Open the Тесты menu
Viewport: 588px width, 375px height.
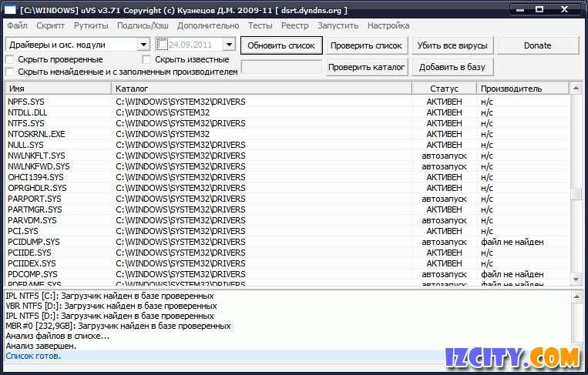tap(260, 26)
